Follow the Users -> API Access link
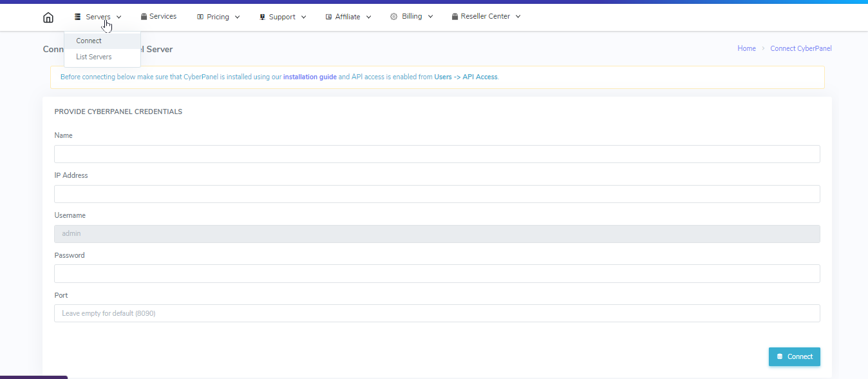The width and height of the screenshot is (868, 379). [x=466, y=77]
